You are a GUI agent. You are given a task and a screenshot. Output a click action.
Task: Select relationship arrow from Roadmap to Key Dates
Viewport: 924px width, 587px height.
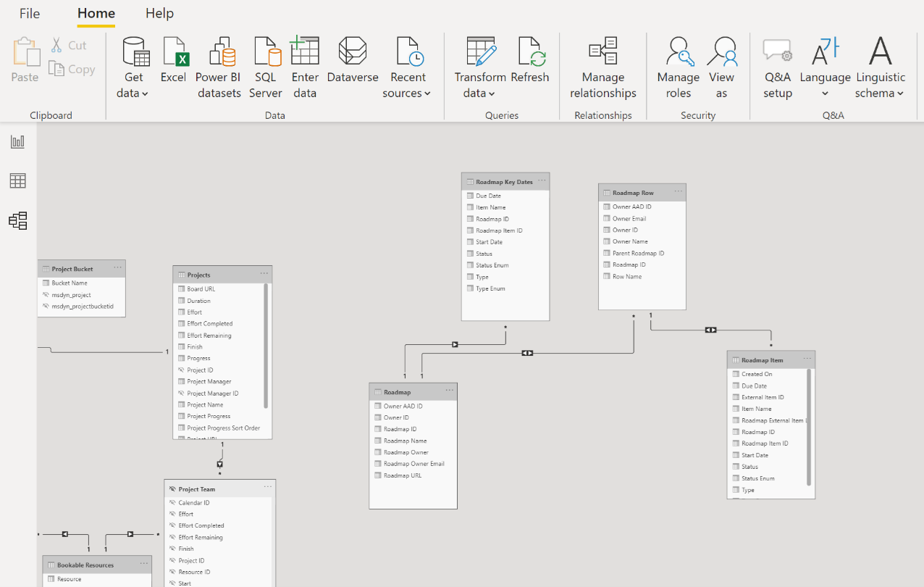coord(455,344)
